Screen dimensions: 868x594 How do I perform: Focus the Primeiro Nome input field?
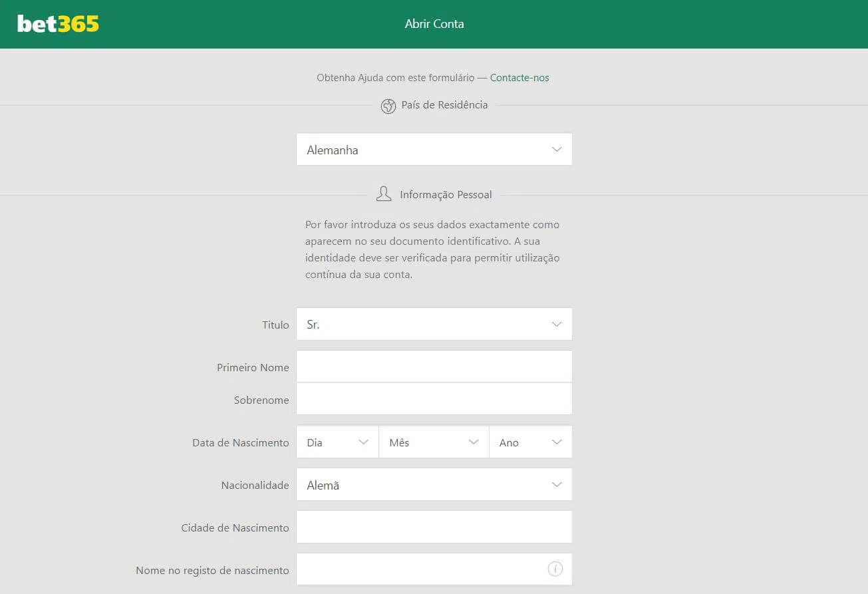pyautogui.click(x=434, y=367)
